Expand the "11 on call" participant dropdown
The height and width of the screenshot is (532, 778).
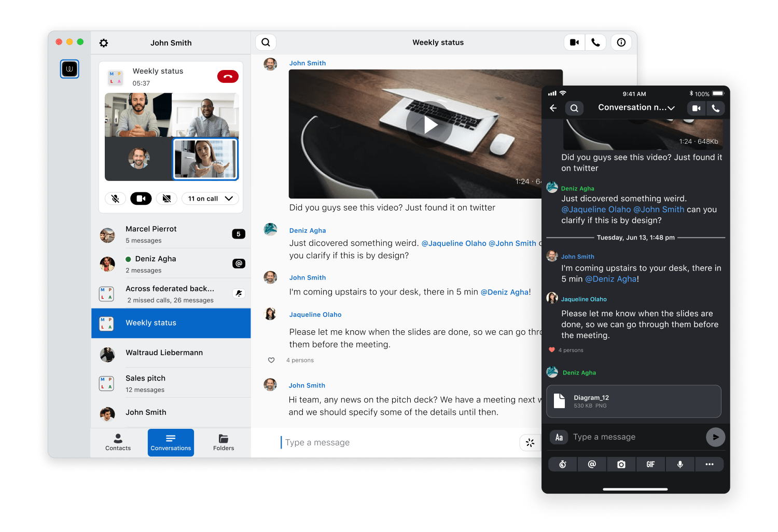tap(210, 198)
